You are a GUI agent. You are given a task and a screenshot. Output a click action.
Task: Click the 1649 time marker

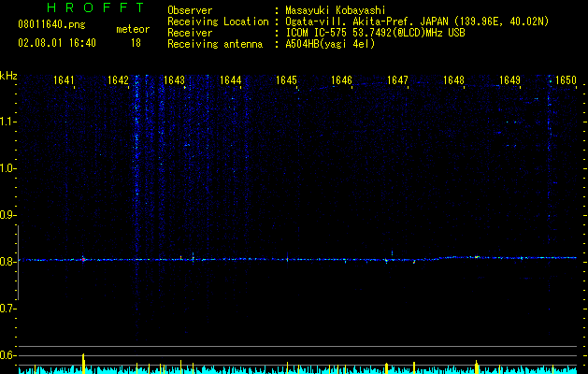click(510, 80)
